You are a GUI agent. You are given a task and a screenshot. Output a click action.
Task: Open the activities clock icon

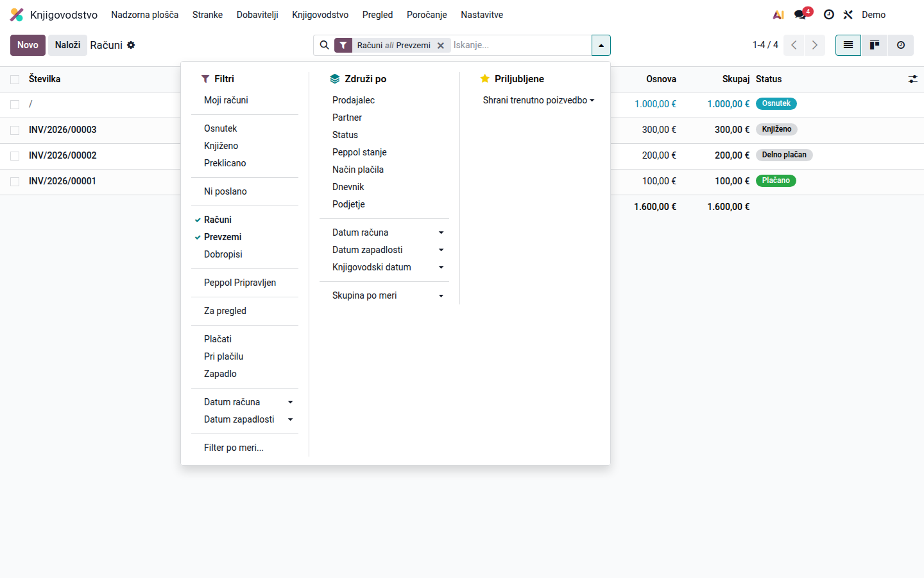pyautogui.click(x=829, y=15)
